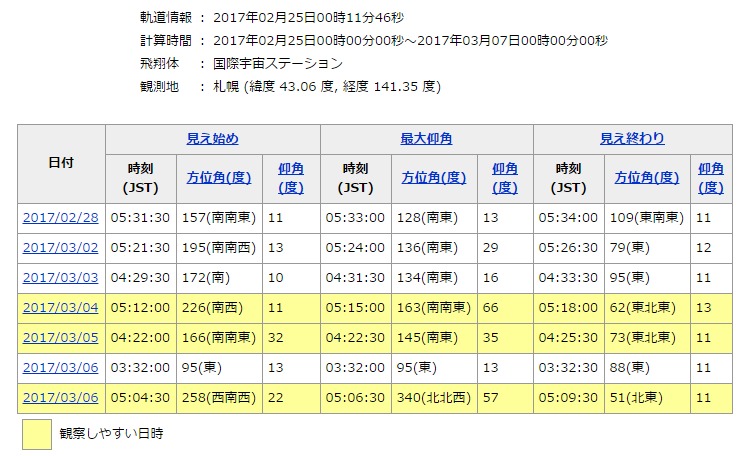Open the 見え始め column header link
Image resolution: width=742 pixels, height=456 pixels.
pos(212,139)
